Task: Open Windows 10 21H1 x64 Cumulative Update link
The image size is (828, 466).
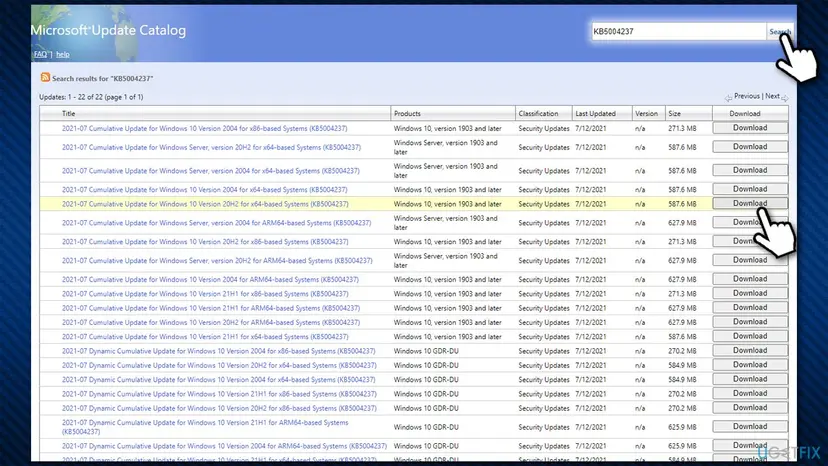Action: pos(205,336)
